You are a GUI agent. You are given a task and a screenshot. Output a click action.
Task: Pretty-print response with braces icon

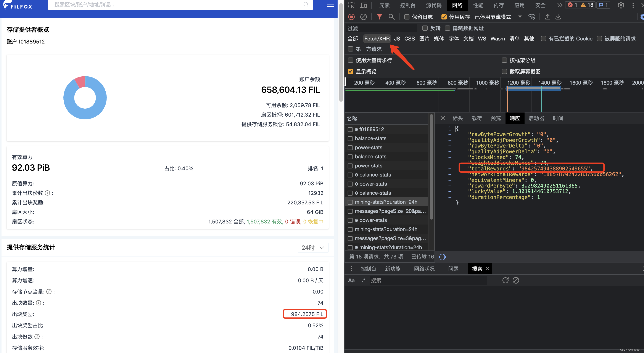pyautogui.click(x=442, y=257)
